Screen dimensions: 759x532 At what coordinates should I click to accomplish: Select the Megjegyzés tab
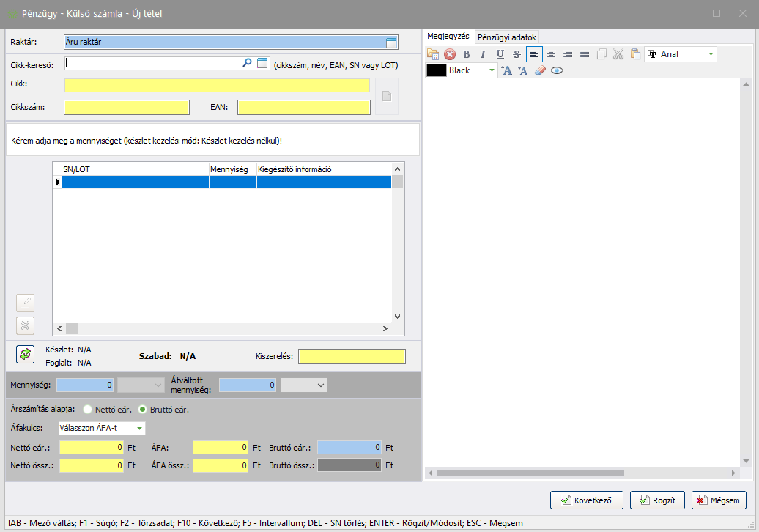pyautogui.click(x=448, y=37)
